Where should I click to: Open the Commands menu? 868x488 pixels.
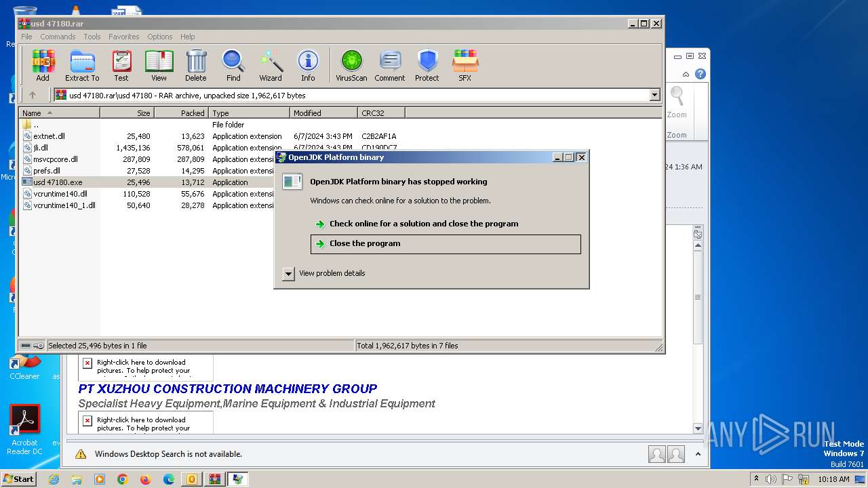58,37
